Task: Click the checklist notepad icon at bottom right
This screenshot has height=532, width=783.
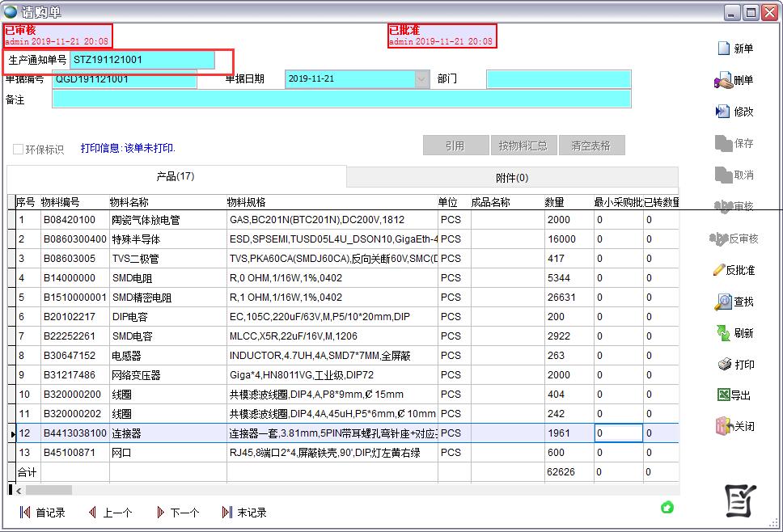Action: [740, 501]
